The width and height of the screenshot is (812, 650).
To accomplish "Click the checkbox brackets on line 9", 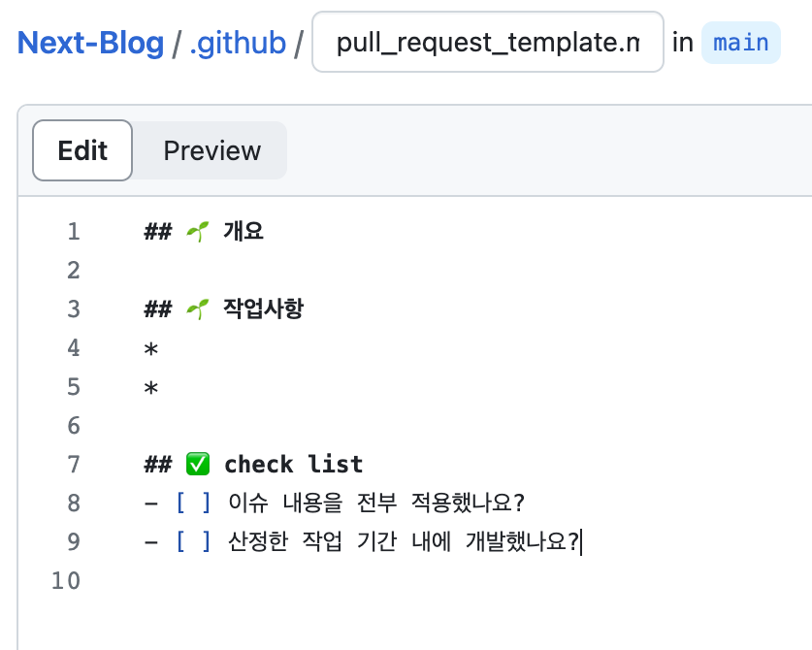I will click(193, 541).
